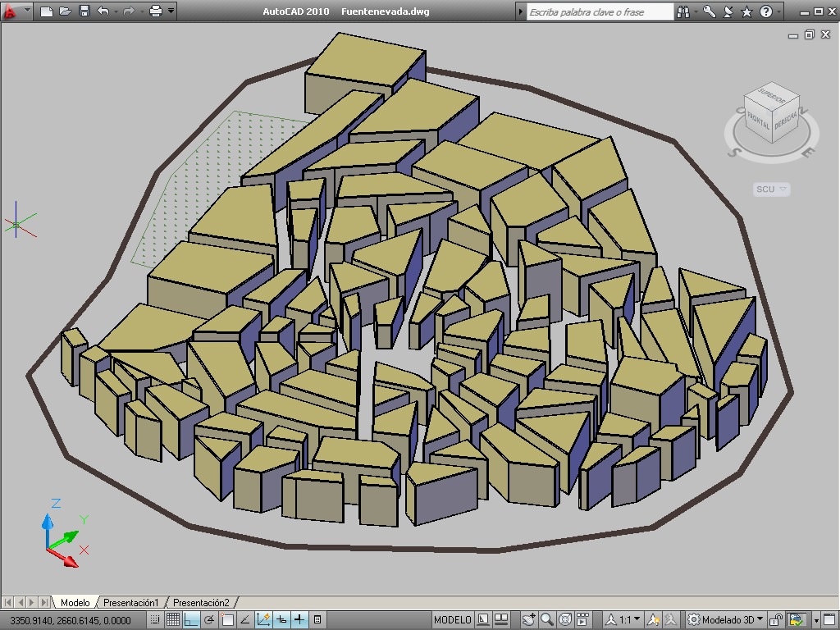Screen dimensions: 840x630
Task: Click the Plot printer icon
Action: click(155, 11)
